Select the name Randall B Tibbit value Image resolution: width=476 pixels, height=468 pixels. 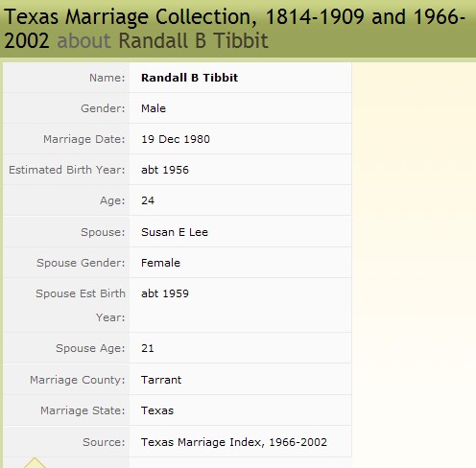coord(189,78)
